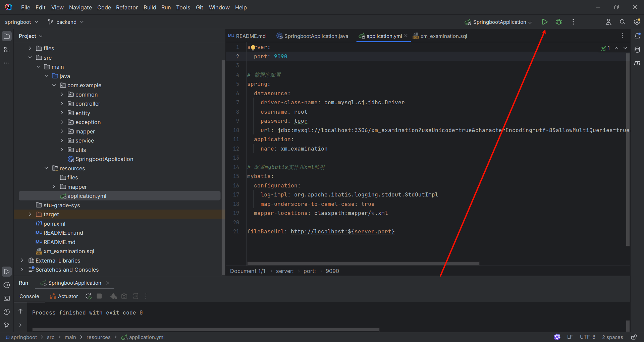This screenshot has height=342, width=644.
Task: Run SpringbootApplication with the green play button
Action: coord(545,22)
